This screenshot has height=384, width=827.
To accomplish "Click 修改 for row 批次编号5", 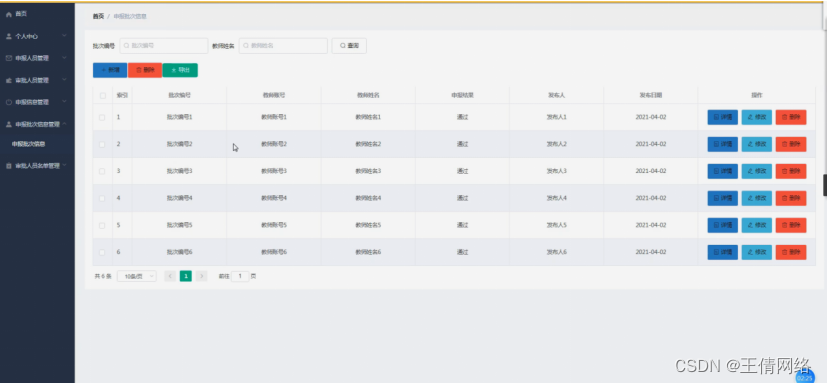I will [x=756, y=225].
